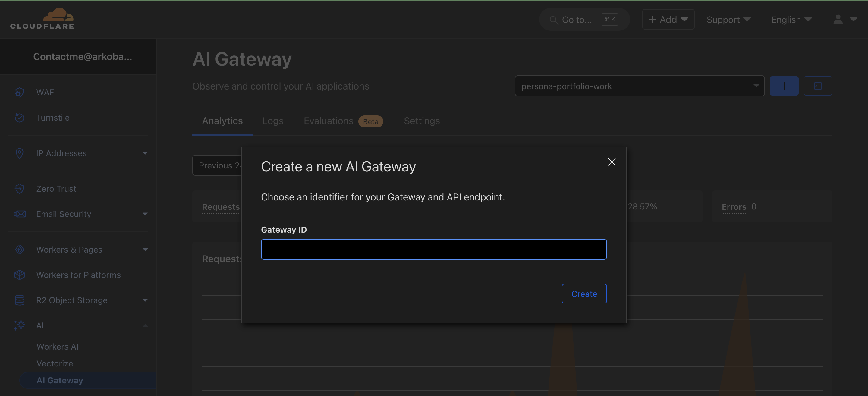Close the Create a new AI Gateway dialog

point(612,162)
